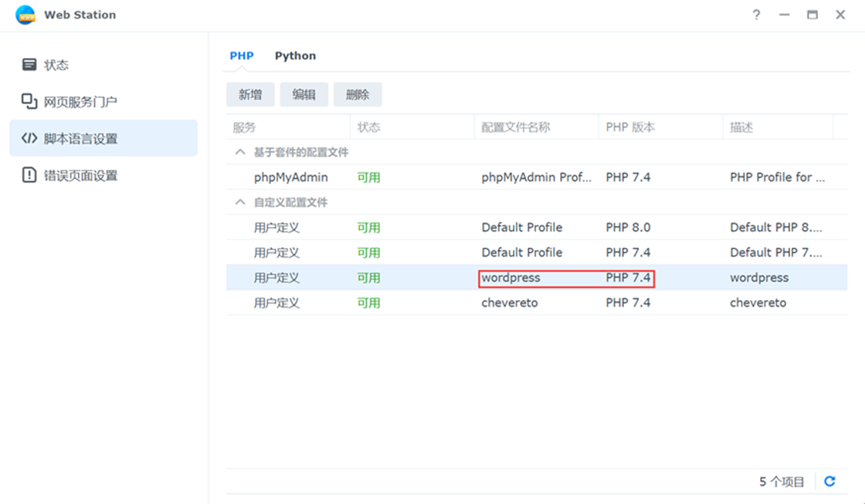This screenshot has width=865, height=504.
Task: Click the 编辑 button
Action: [304, 95]
